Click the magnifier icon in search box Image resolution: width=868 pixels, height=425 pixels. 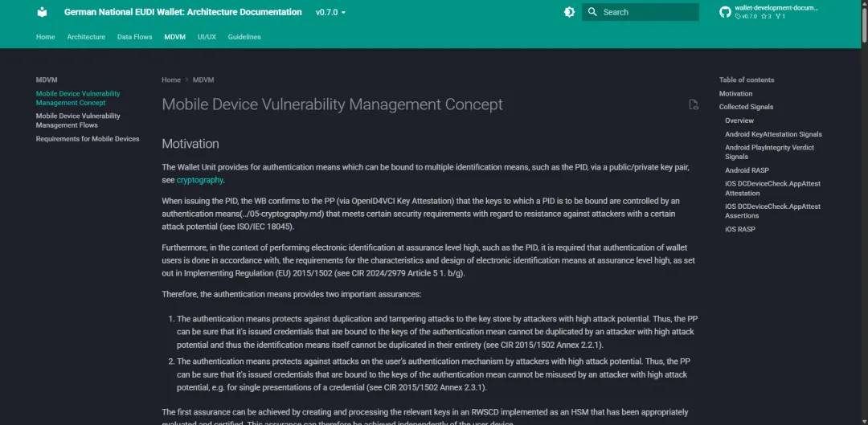[x=592, y=12]
